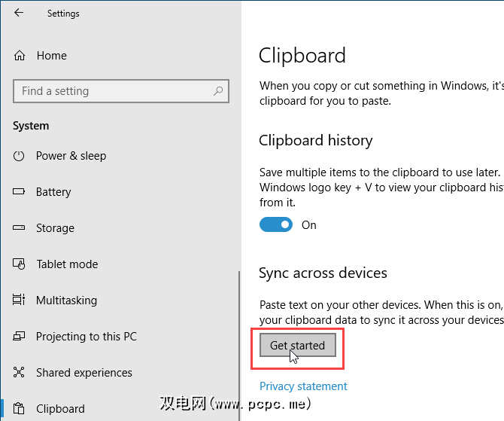Click the Projecting to this PC icon
Image resolution: width=504 pixels, height=421 pixels.
pos(20,337)
